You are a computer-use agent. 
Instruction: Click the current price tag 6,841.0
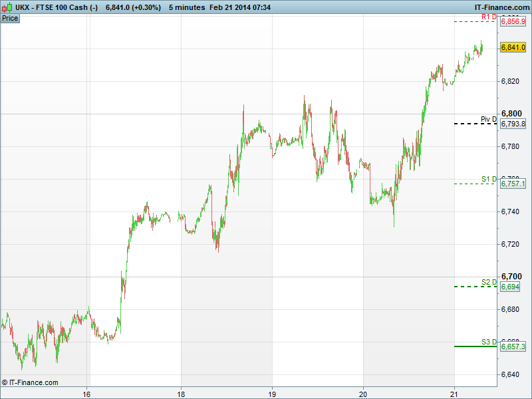click(x=513, y=47)
